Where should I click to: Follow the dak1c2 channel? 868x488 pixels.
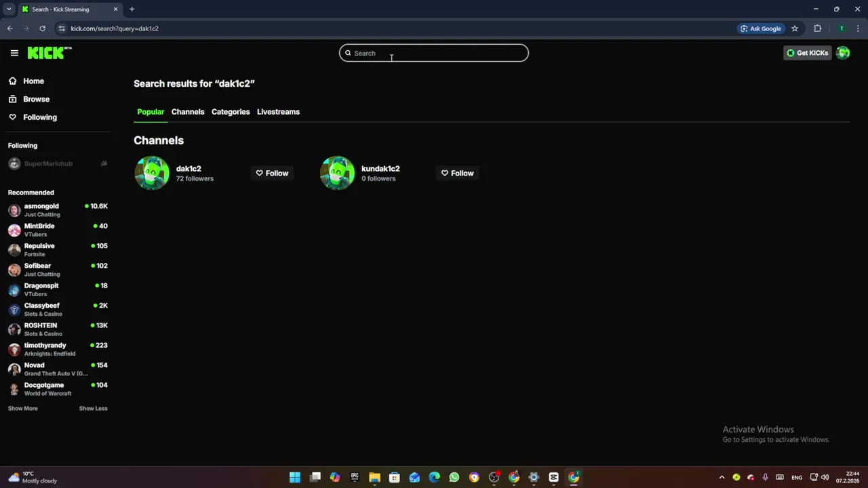[272, 173]
